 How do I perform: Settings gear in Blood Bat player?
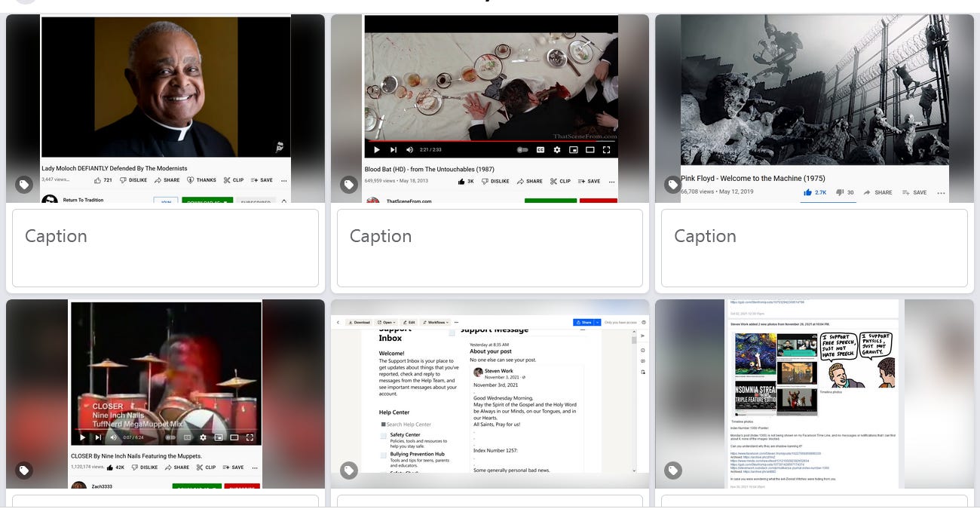pos(557,150)
